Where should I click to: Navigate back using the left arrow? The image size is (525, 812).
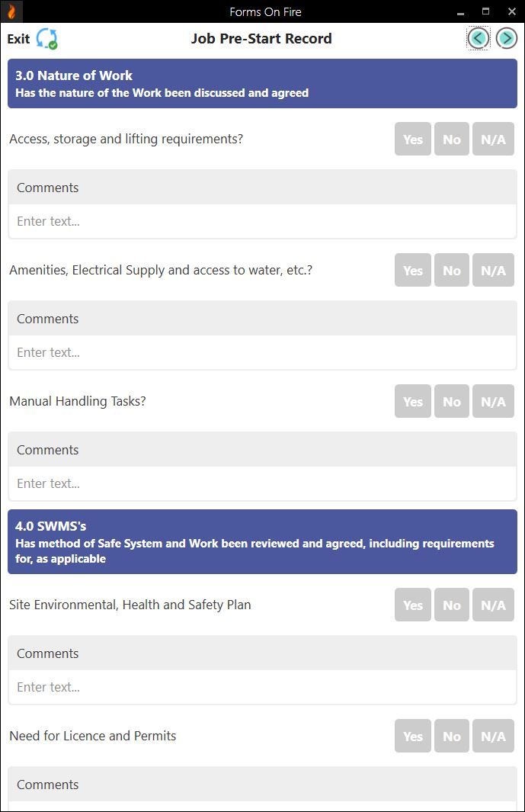[478, 37]
